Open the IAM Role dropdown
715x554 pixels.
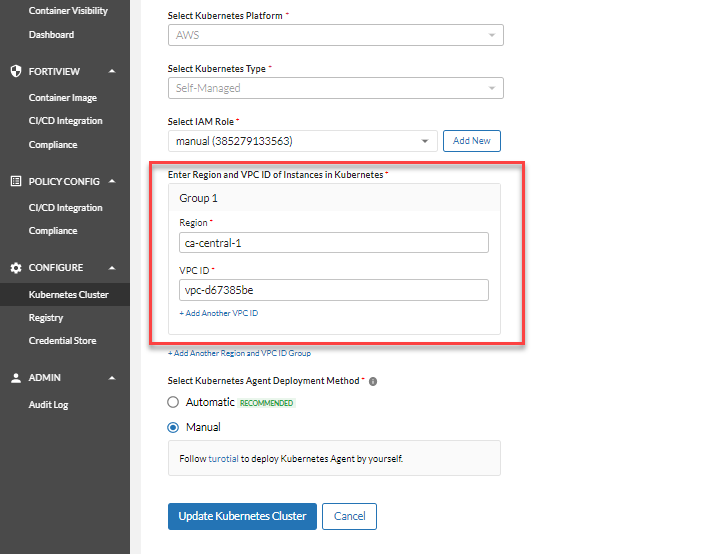(303, 141)
